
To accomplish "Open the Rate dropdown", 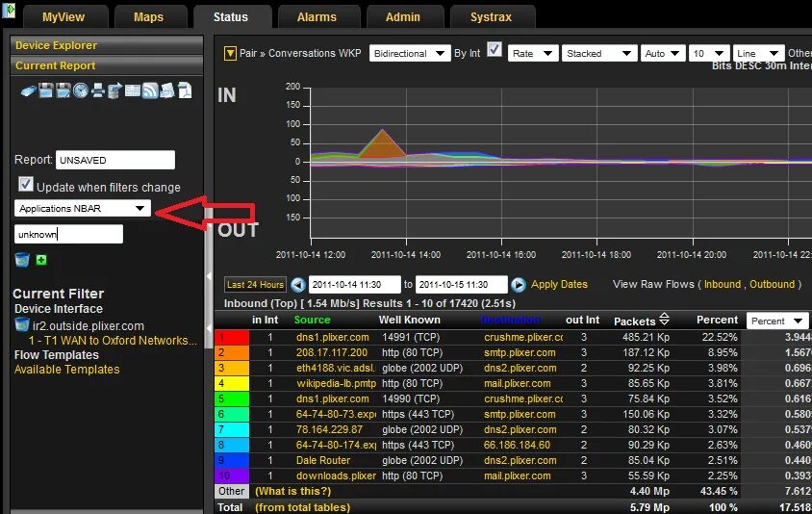I will coord(533,53).
